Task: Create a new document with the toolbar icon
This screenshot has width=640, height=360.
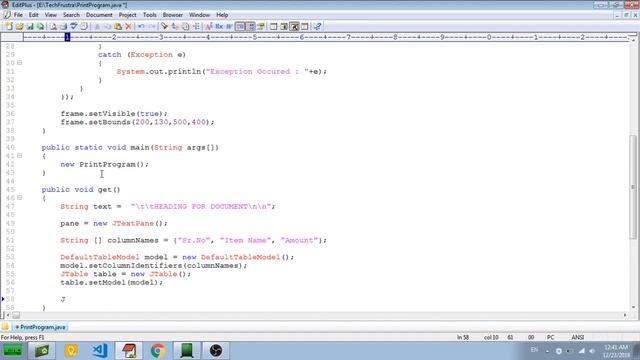Action: click(9, 27)
